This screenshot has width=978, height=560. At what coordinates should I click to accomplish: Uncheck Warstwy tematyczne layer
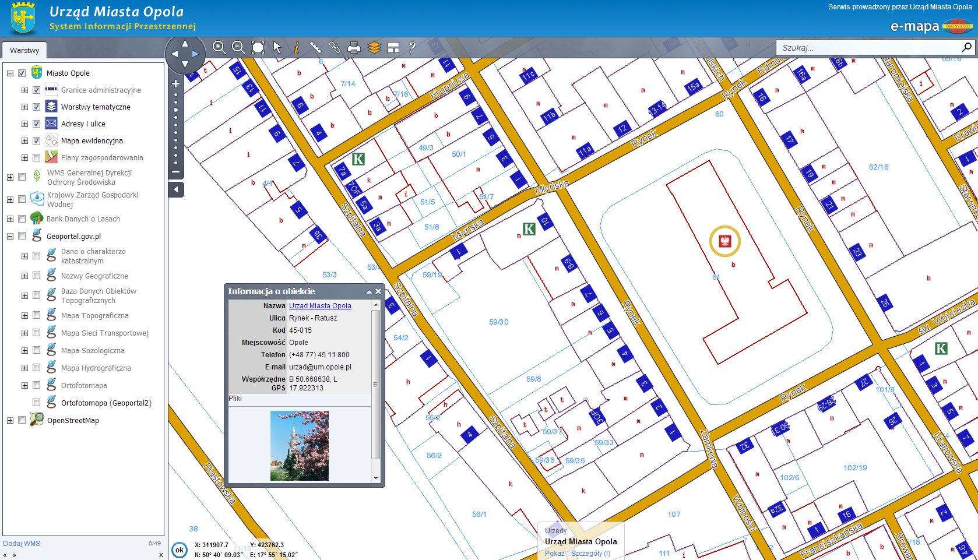36,107
